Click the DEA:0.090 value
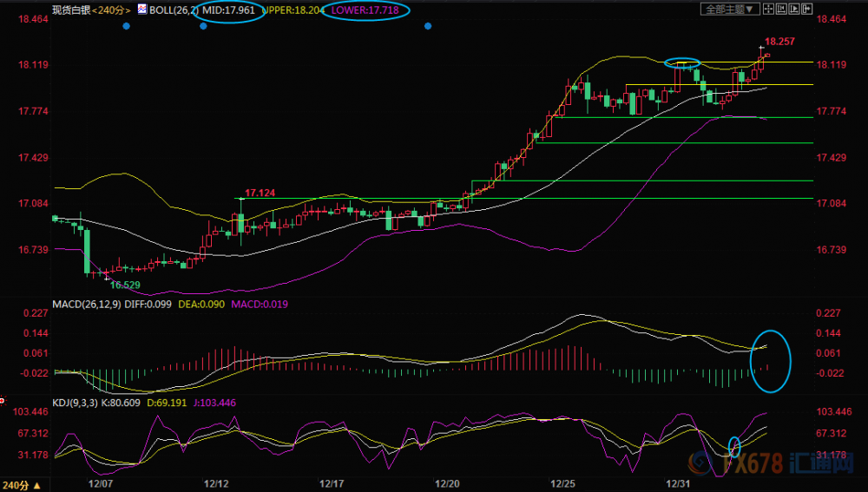The height and width of the screenshot is (492, 868). (201, 305)
